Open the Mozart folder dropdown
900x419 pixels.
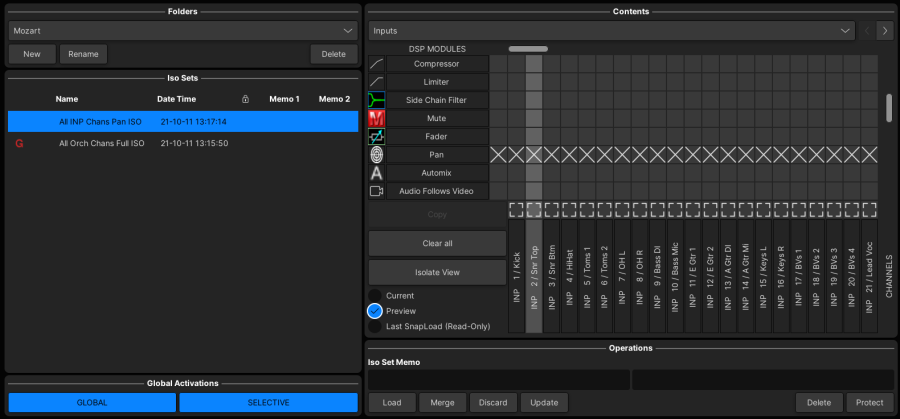(x=182, y=31)
